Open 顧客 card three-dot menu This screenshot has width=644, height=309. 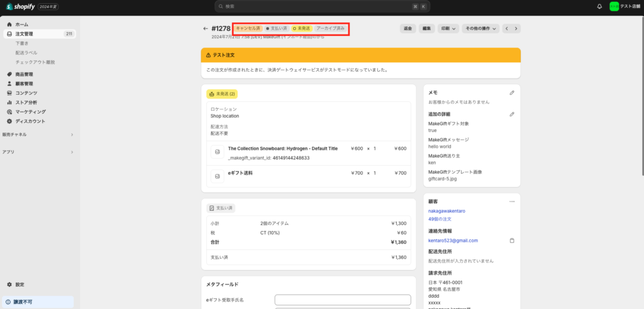[x=512, y=202]
